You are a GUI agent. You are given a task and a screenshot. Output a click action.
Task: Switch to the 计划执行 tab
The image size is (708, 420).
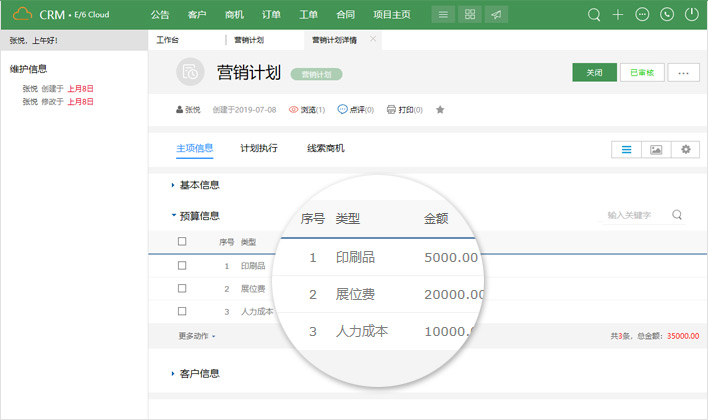click(x=259, y=148)
